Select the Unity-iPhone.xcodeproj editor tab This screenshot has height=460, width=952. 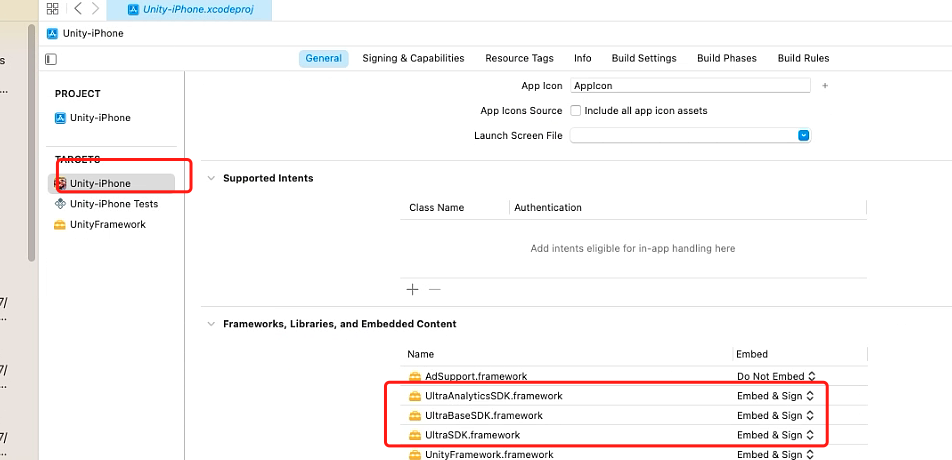pos(189,10)
